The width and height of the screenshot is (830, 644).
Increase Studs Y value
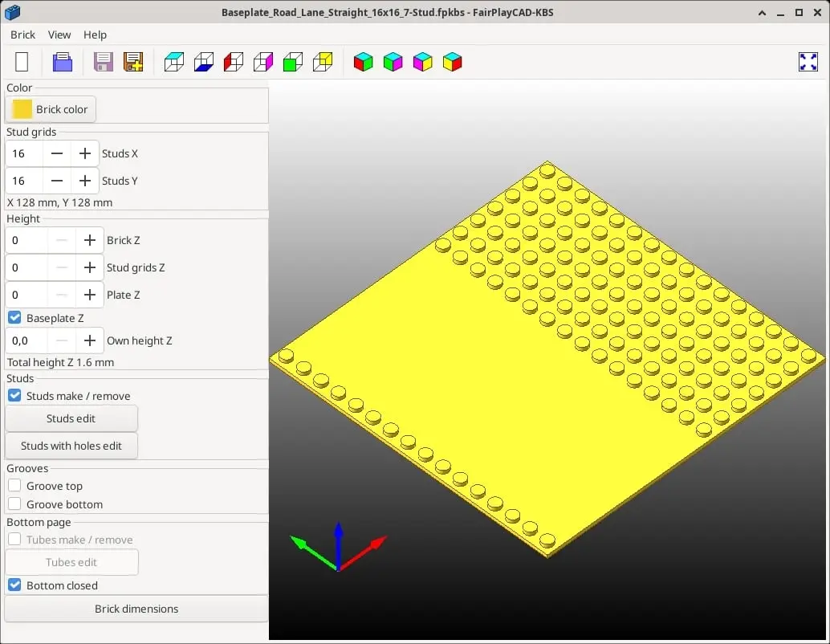tap(85, 181)
